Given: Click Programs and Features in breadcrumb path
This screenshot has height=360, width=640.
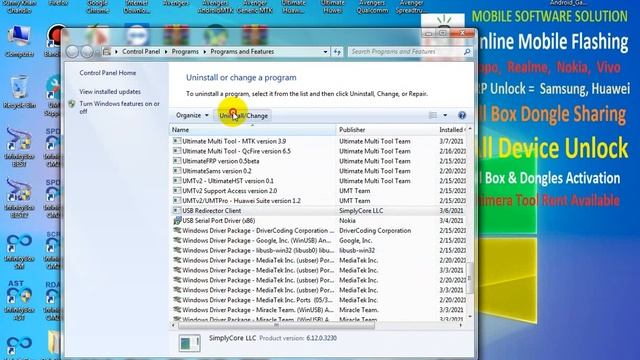Looking at the screenshot, I should point(242,52).
